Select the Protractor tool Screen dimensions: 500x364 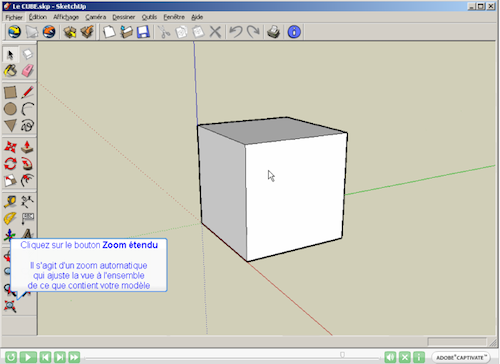[x=10, y=219]
